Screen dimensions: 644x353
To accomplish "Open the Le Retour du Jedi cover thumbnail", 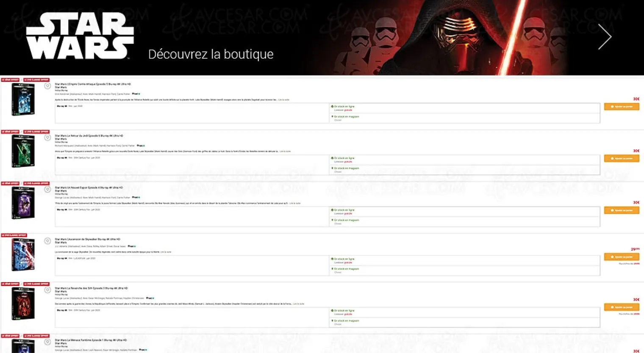I will [23, 151].
